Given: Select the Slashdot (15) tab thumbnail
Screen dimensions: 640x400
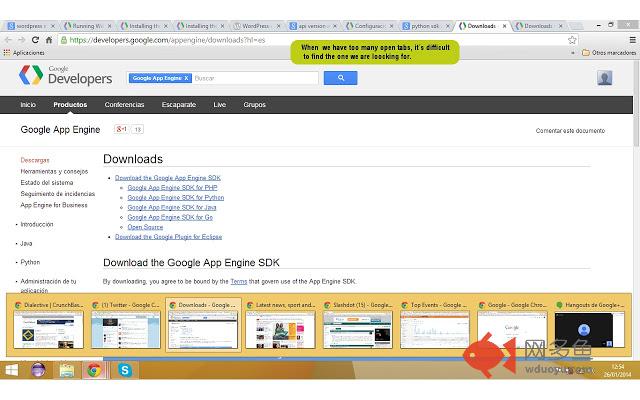Looking at the screenshot, I should [x=358, y=326].
